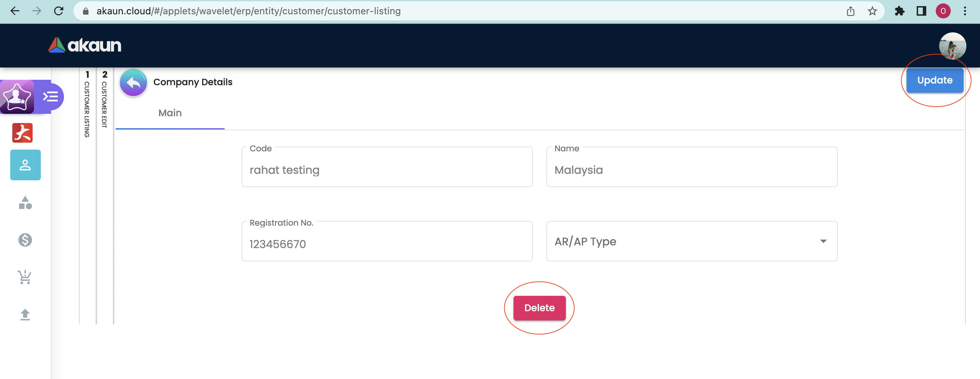Click the purple star customer applet icon
980x379 pixels.
(x=17, y=97)
